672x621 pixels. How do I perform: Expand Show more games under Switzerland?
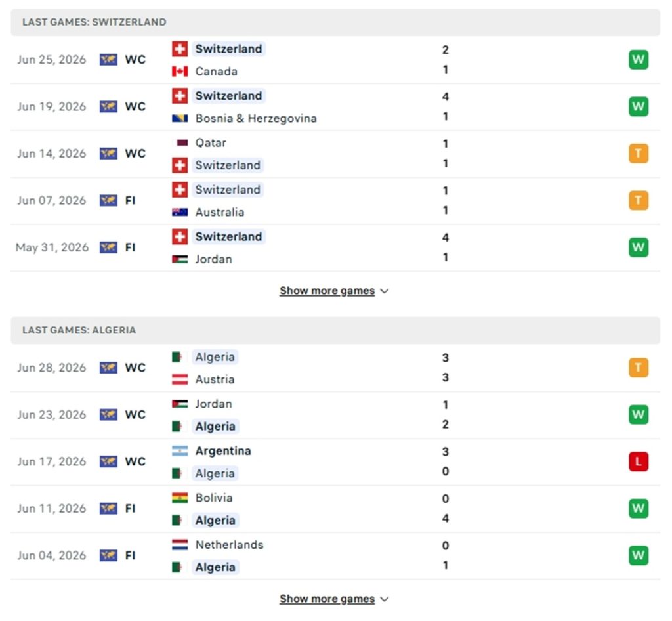click(334, 291)
